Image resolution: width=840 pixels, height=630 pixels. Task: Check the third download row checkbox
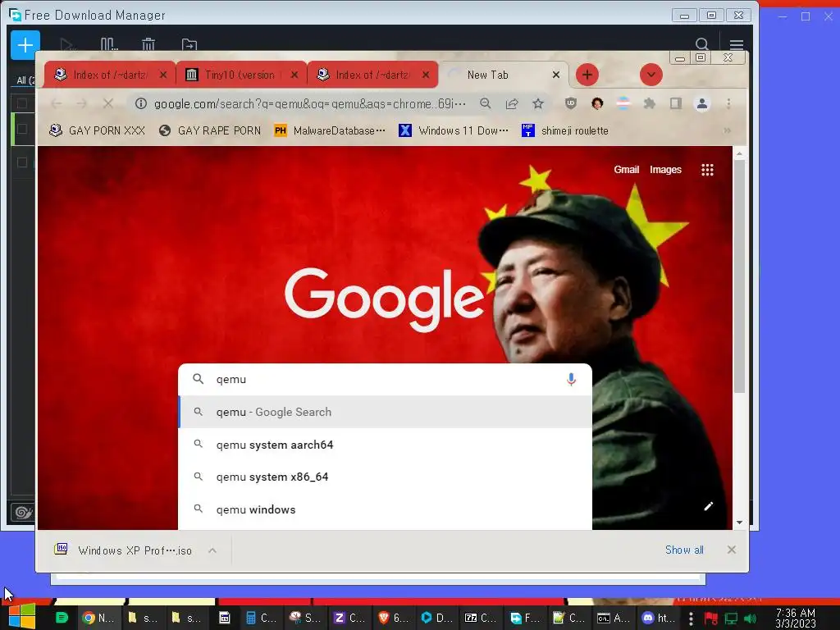tap(22, 162)
